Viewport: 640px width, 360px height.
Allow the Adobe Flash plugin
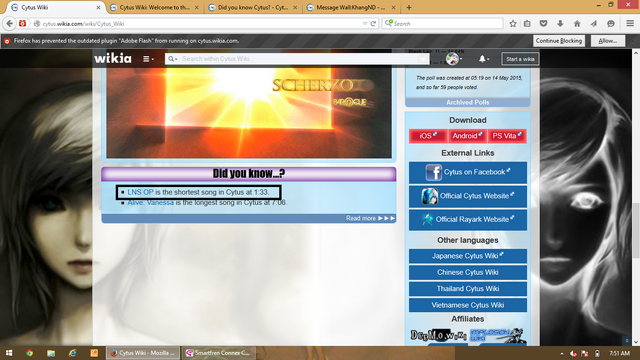pos(608,41)
